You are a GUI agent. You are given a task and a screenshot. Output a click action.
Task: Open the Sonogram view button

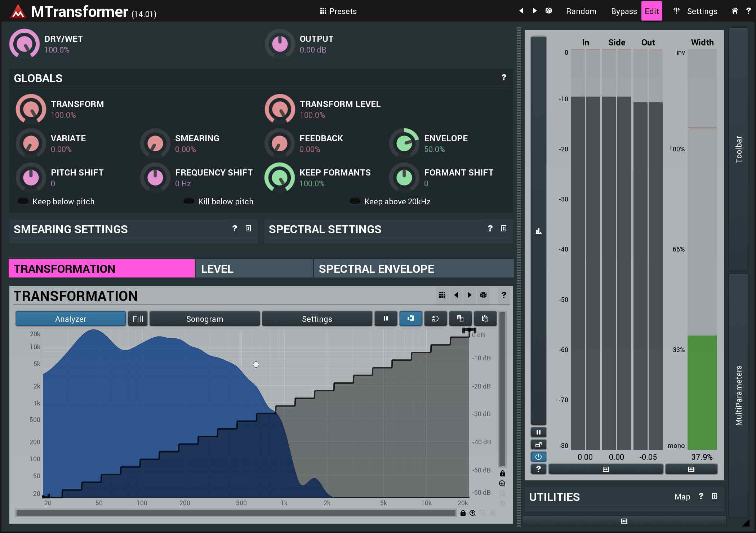(205, 319)
